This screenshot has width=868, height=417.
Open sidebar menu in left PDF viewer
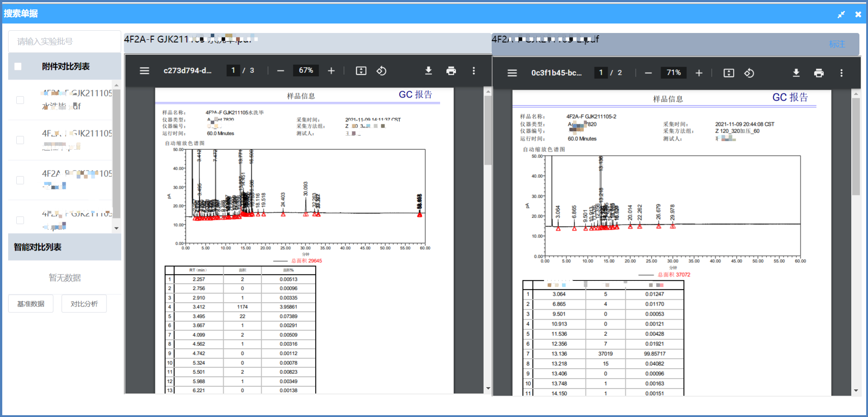(144, 71)
